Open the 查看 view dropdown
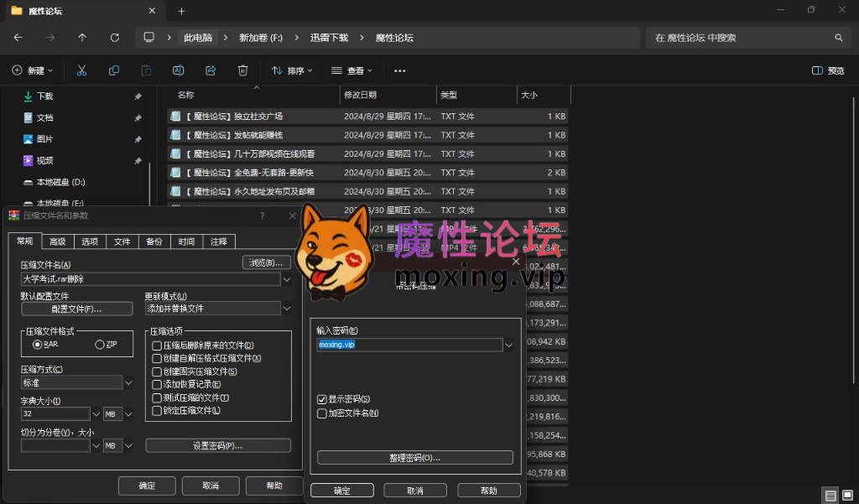Image resolution: width=859 pixels, height=504 pixels. pos(351,70)
